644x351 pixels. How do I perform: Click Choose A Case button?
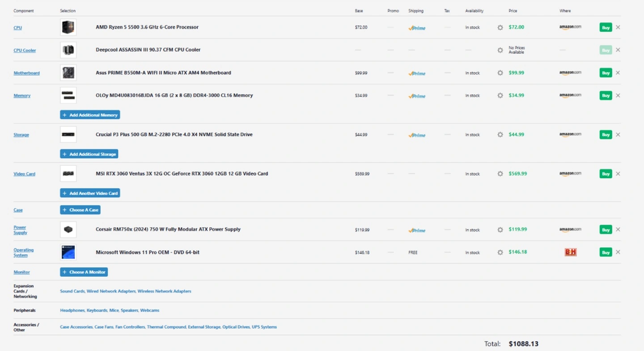[x=80, y=210]
